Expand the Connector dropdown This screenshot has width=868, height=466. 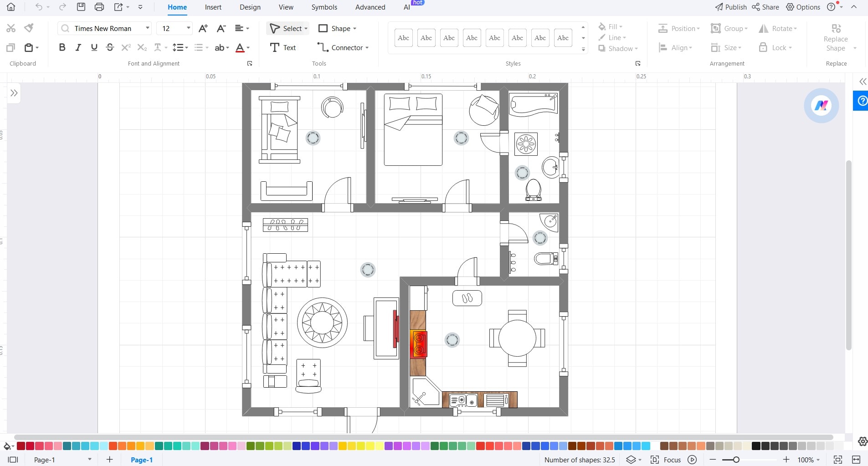click(x=367, y=48)
